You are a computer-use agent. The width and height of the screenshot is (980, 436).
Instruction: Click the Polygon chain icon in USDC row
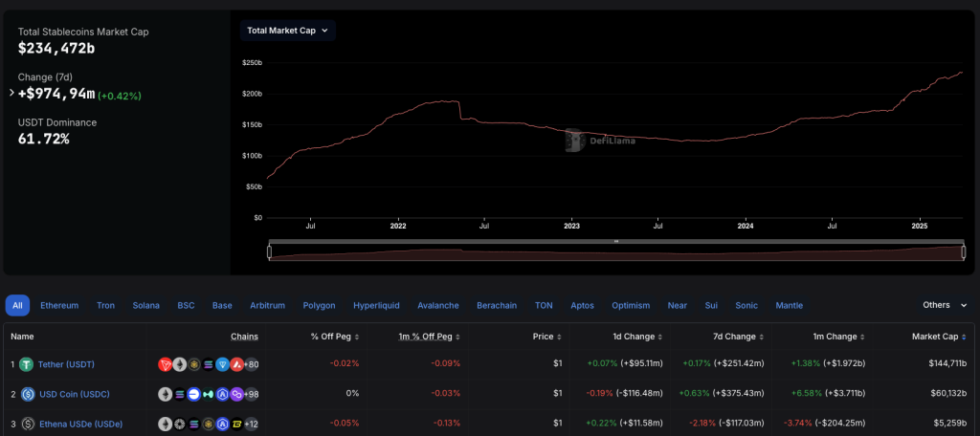click(x=237, y=394)
